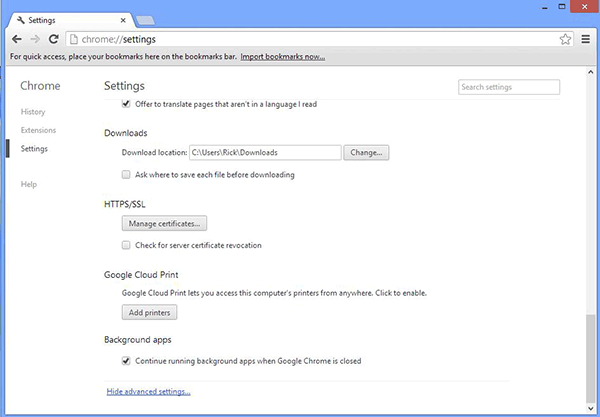Viewport: 600px width, 417px height.
Task: Click the Google Cloud Print heading
Action: [141, 275]
